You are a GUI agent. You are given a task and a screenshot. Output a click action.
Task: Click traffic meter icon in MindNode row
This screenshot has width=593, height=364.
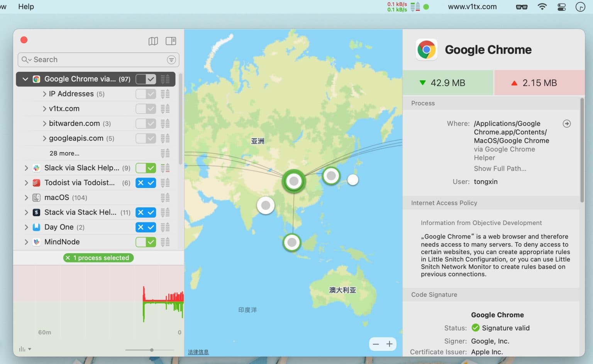click(x=165, y=242)
